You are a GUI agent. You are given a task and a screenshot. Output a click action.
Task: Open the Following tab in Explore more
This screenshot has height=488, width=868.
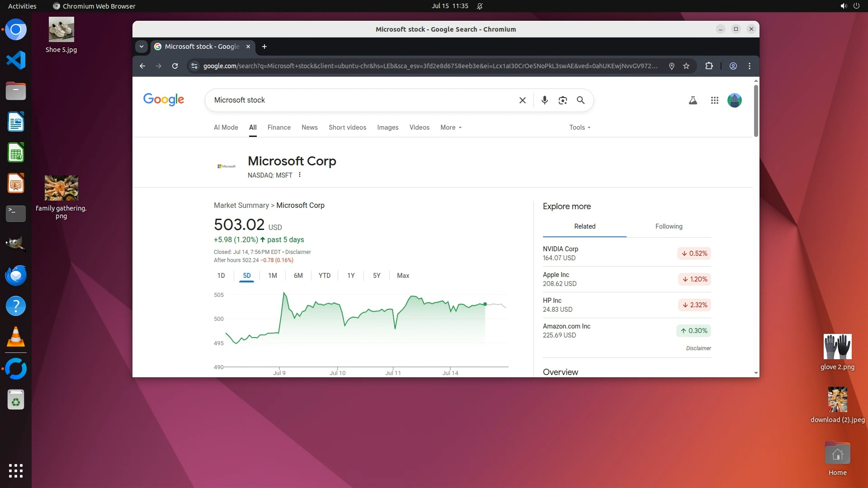tap(669, 226)
